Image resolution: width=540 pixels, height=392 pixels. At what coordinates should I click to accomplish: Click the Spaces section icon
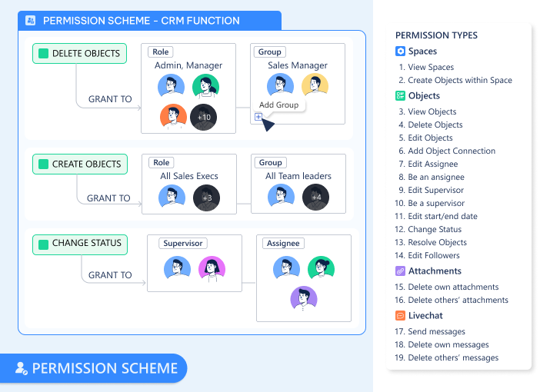(x=400, y=51)
